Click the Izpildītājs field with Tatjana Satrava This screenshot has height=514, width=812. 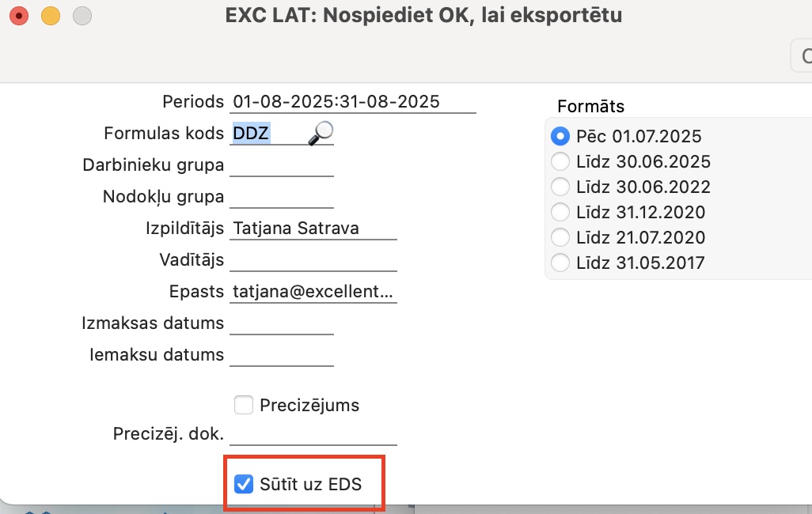[x=313, y=229]
